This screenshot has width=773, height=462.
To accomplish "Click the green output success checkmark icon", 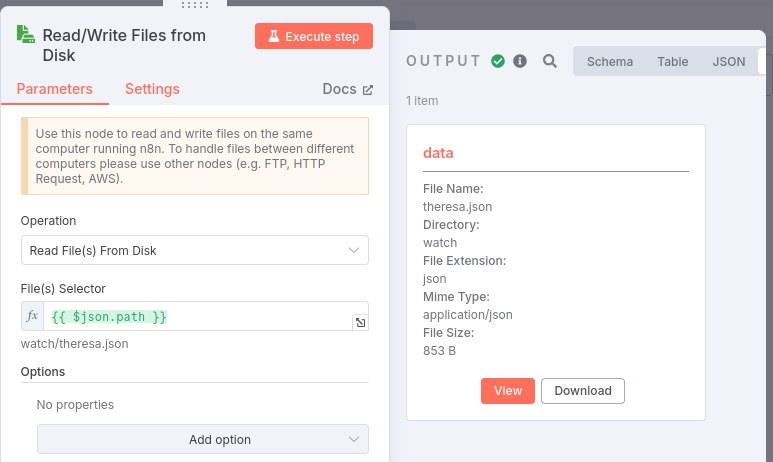I will [498, 61].
